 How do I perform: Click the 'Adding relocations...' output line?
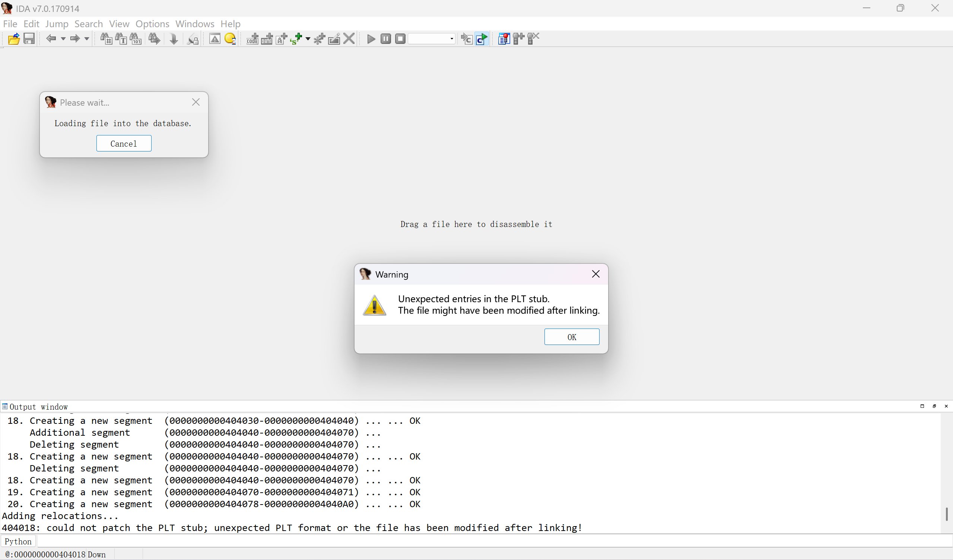click(60, 516)
